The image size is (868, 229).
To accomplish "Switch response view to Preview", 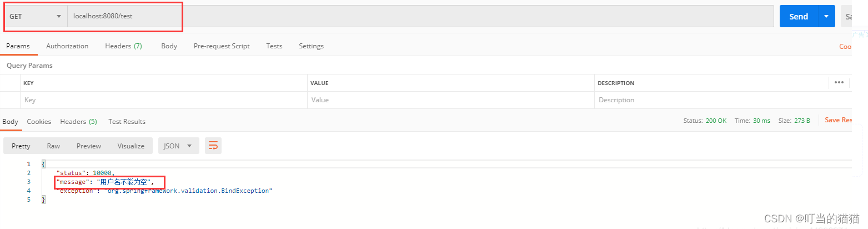I will [x=89, y=146].
